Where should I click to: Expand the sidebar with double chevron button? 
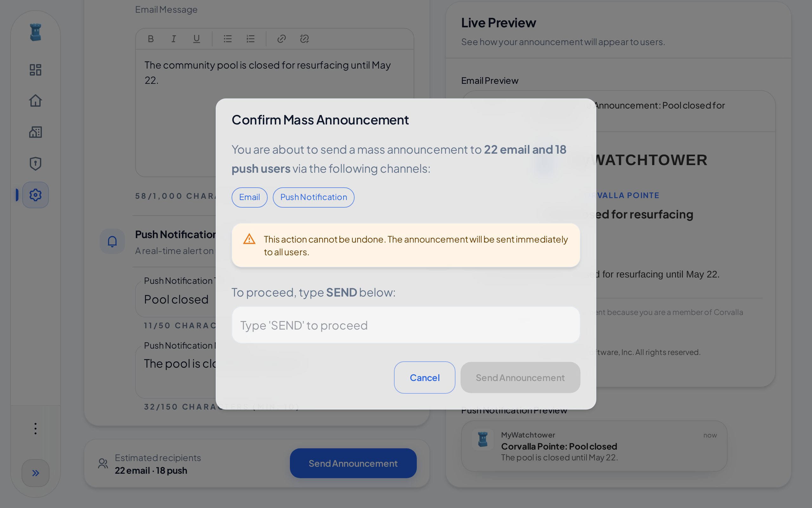pos(36,473)
